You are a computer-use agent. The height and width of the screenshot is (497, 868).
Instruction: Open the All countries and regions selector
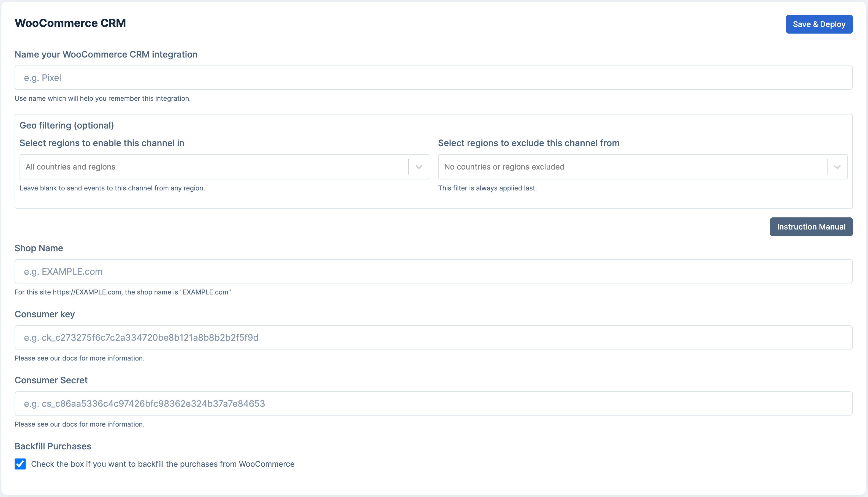(213, 167)
